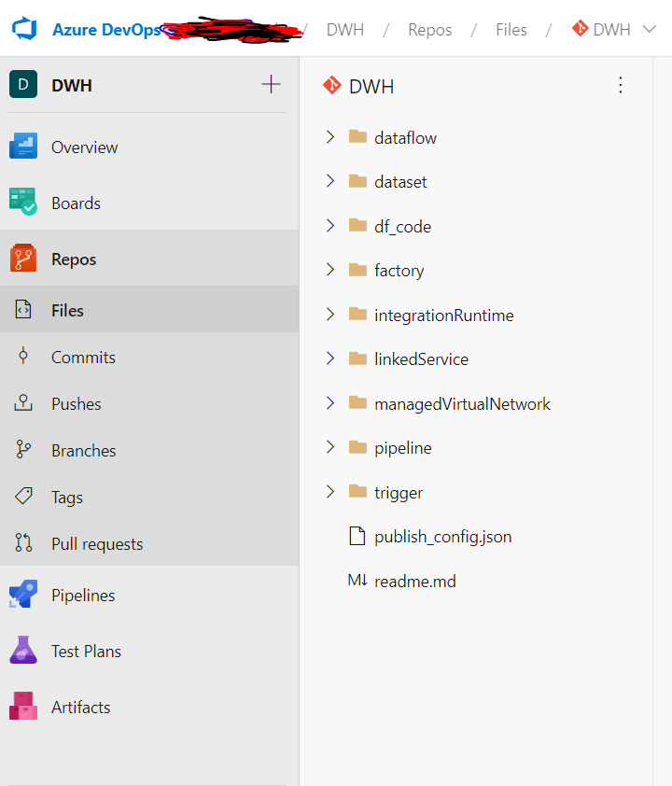The image size is (672, 786).
Task: Click the Repos icon in sidebar
Action: point(23,258)
